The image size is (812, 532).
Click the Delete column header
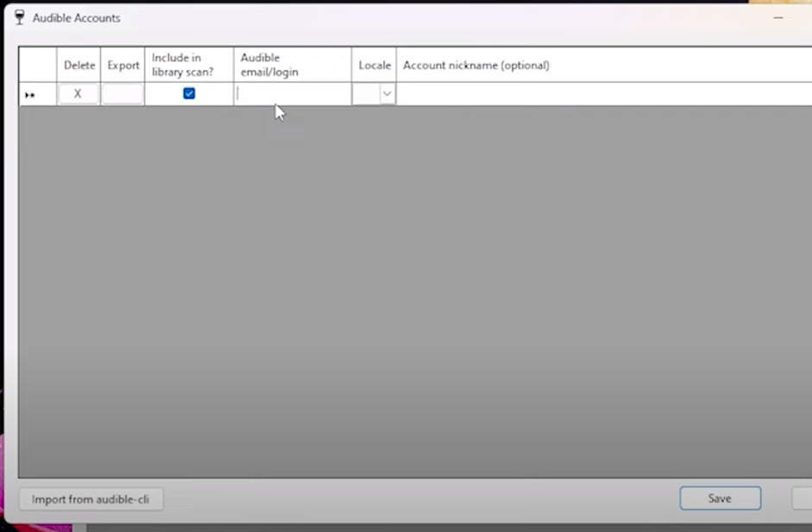click(79, 65)
